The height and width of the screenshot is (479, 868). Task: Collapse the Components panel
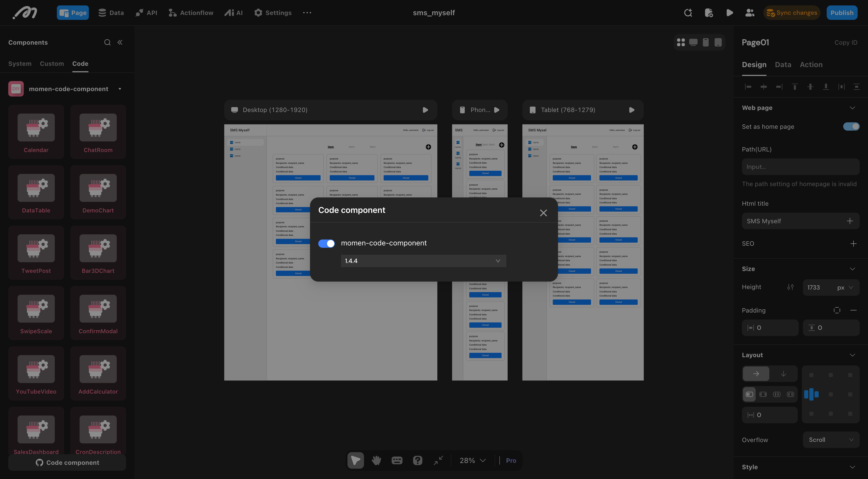click(120, 42)
